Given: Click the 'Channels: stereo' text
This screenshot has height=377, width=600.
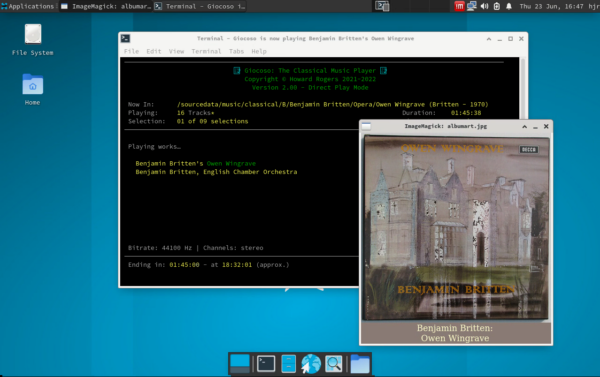Looking at the screenshot, I should (x=233, y=248).
